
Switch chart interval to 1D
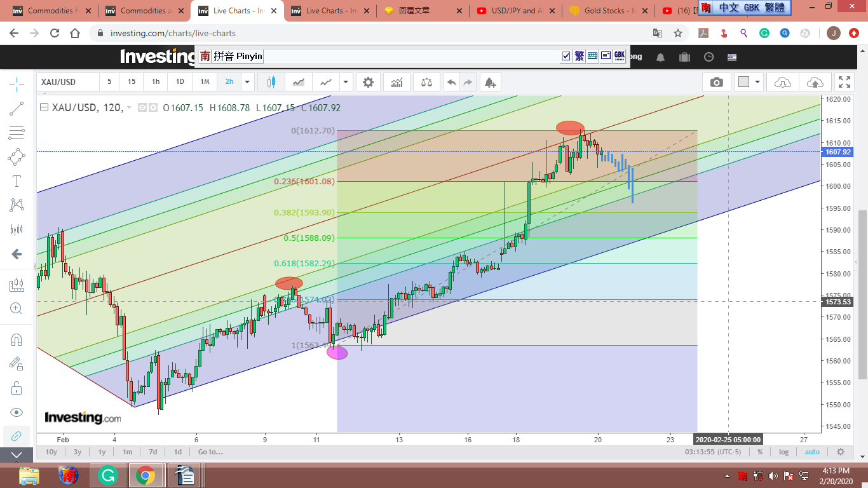click(180, 82)
